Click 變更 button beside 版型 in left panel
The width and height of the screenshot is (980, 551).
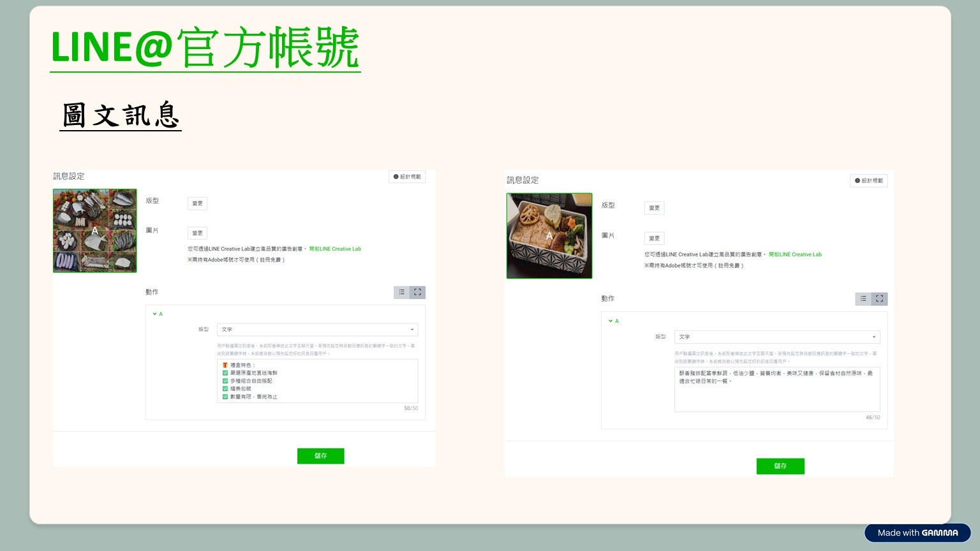coord(197,203)
